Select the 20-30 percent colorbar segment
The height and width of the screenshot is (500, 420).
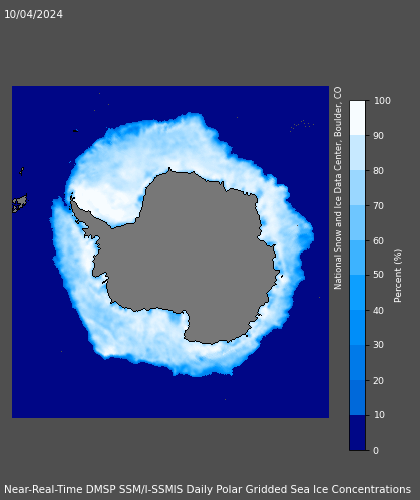357,363
